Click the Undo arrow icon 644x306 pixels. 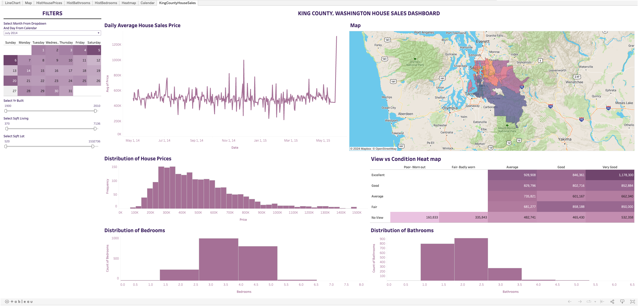coord(570,301)
